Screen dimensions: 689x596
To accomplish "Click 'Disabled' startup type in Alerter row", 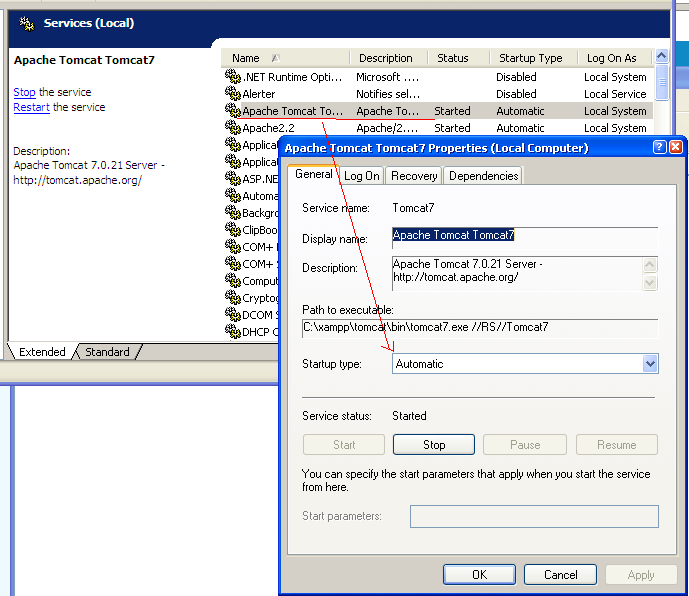I will (516, 94).
